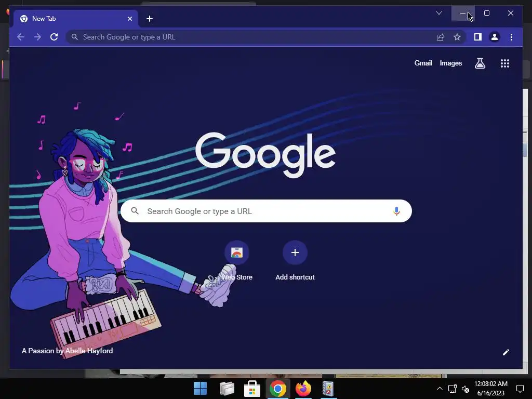Reload the current page
The width and height of the screenshot is (532, 399).
[x=54, y=37]
